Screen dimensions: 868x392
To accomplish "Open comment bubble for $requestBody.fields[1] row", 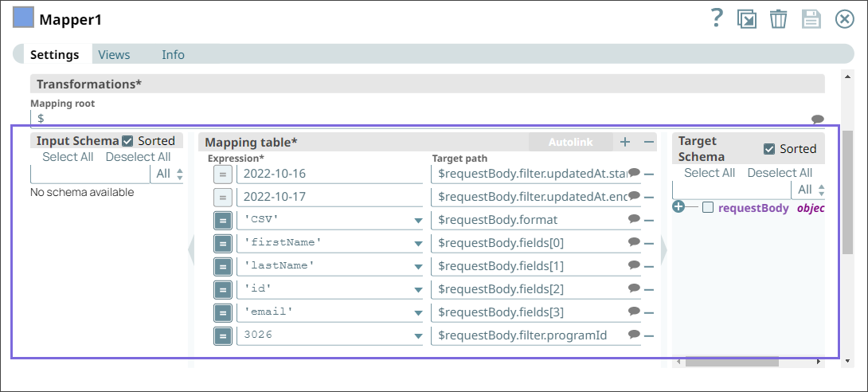I will [x=635, y=265].
